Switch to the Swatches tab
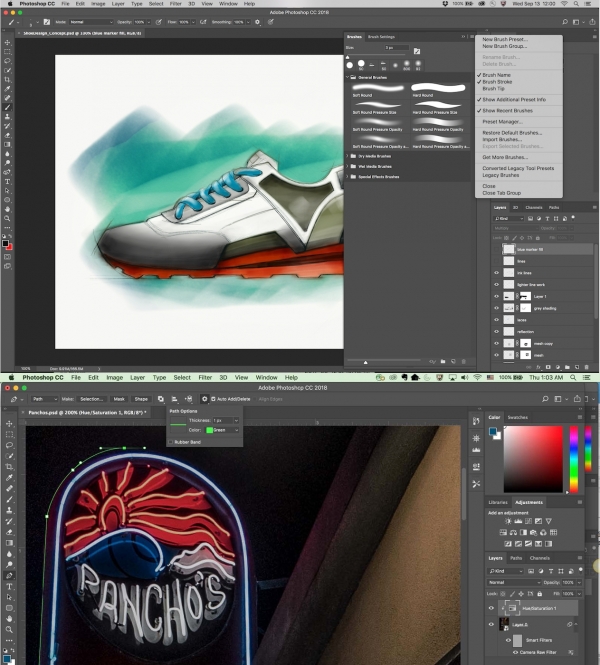This screenshot has height=665, width=600. coord(518,417)
